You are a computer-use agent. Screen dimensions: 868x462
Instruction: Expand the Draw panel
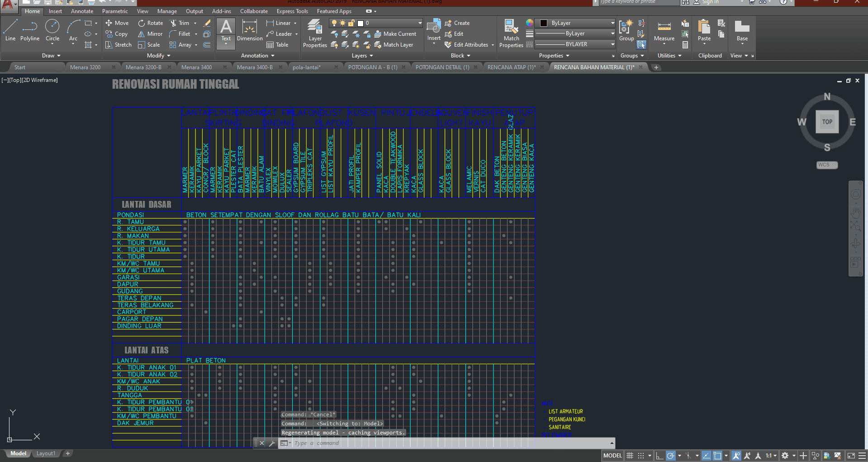coord(51,56)
